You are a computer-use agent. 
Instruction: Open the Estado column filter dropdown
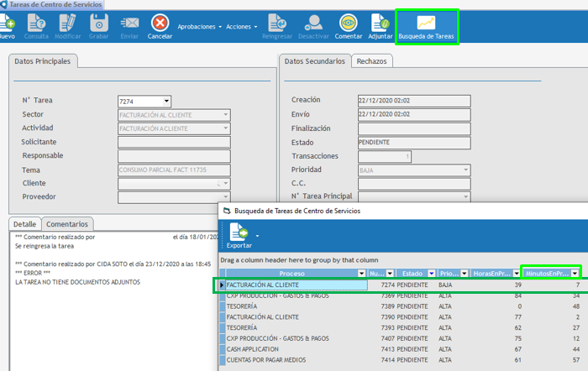point(432,274)
